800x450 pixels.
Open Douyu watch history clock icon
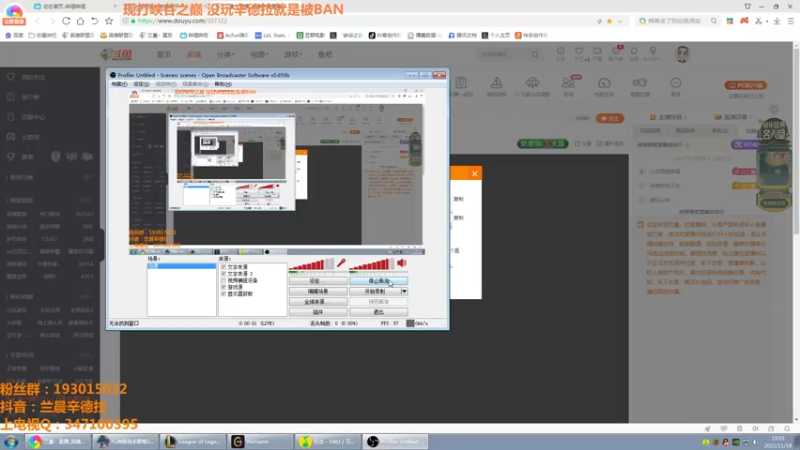pyautogui.click(x=561, y=51)
